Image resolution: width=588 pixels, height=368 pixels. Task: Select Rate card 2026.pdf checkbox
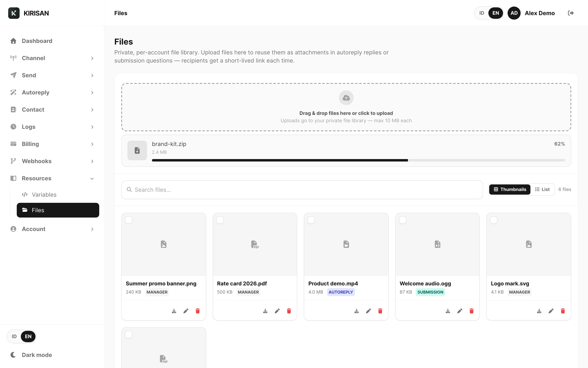click(x=220, y=220)
